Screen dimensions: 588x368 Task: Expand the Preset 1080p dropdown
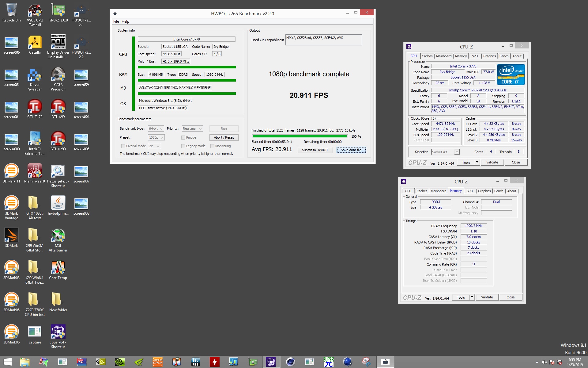[156, 138]
